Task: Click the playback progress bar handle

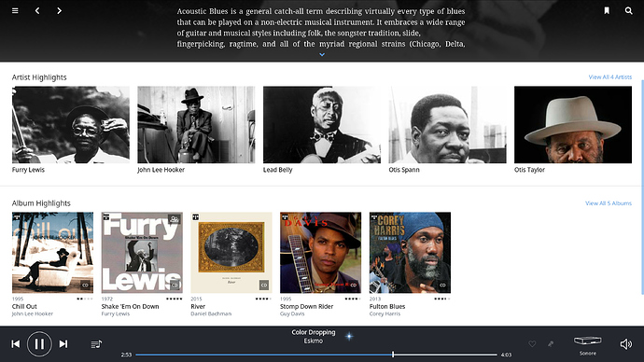Action: click(393, 355)
